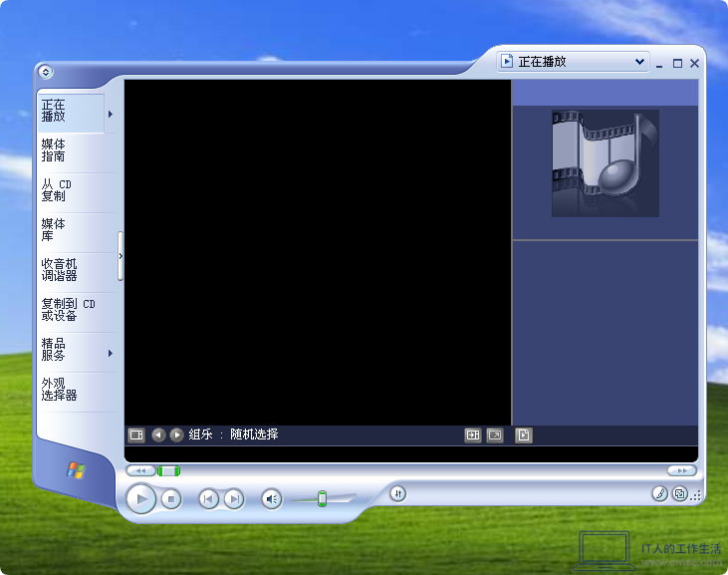
Task: Click the window resize grip
Action: (695, 496)
